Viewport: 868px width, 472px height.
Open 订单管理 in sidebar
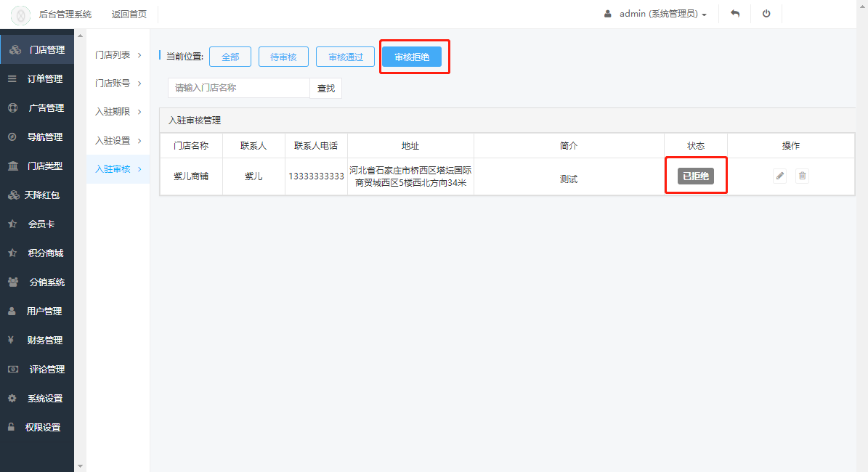click(x=36, y=78)
